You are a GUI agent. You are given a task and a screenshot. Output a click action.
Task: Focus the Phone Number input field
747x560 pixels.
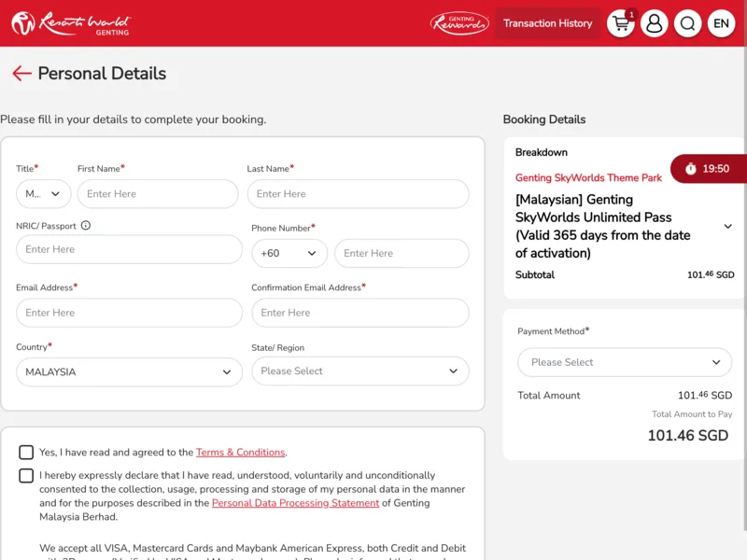click(x=402, y=253)
